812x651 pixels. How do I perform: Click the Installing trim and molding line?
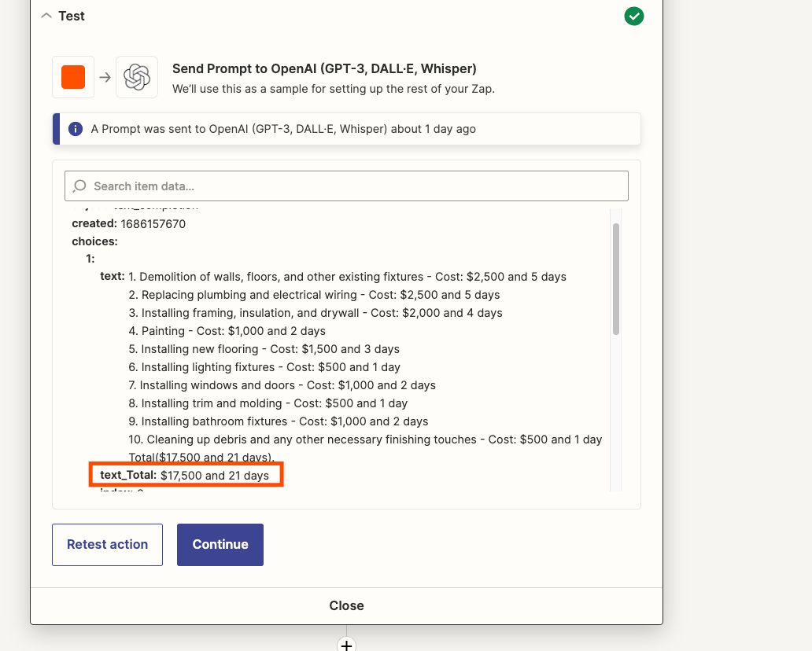(x=268, y=403)
